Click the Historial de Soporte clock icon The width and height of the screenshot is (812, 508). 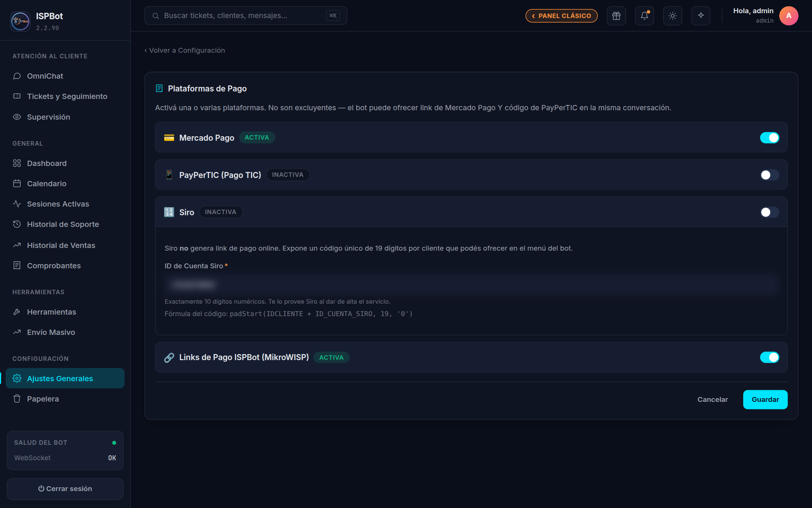tap(17, 224)
